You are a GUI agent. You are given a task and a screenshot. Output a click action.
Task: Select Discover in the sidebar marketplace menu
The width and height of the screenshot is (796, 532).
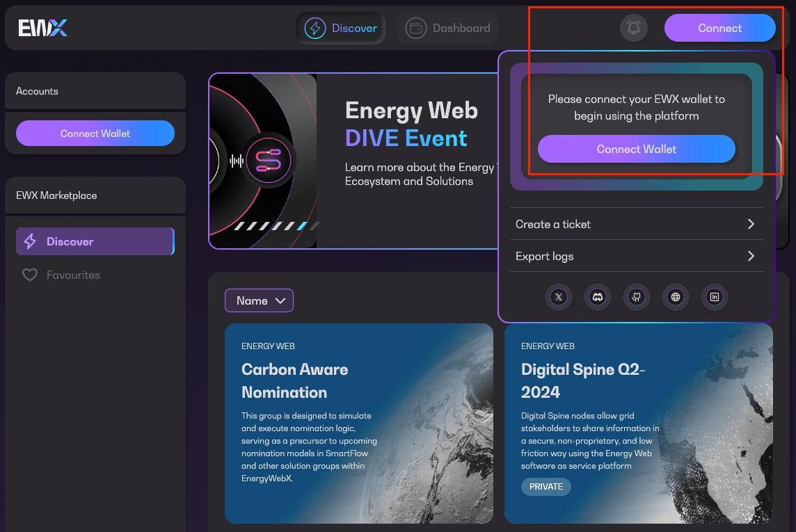pyautogui.click(x=95, y=241)
